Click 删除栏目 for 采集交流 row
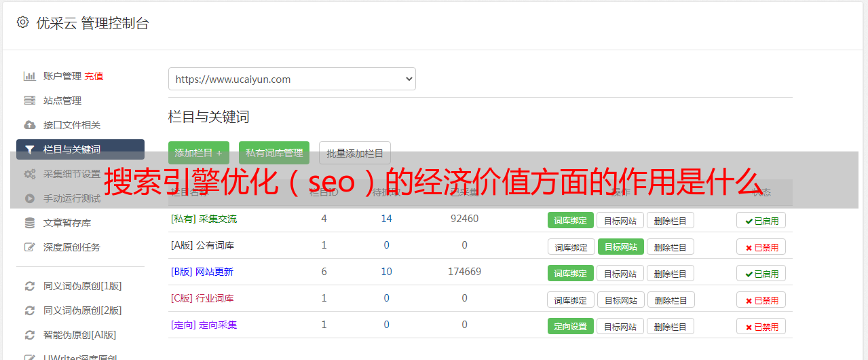Viewport: 868px width, 360px height. point(671,220)
